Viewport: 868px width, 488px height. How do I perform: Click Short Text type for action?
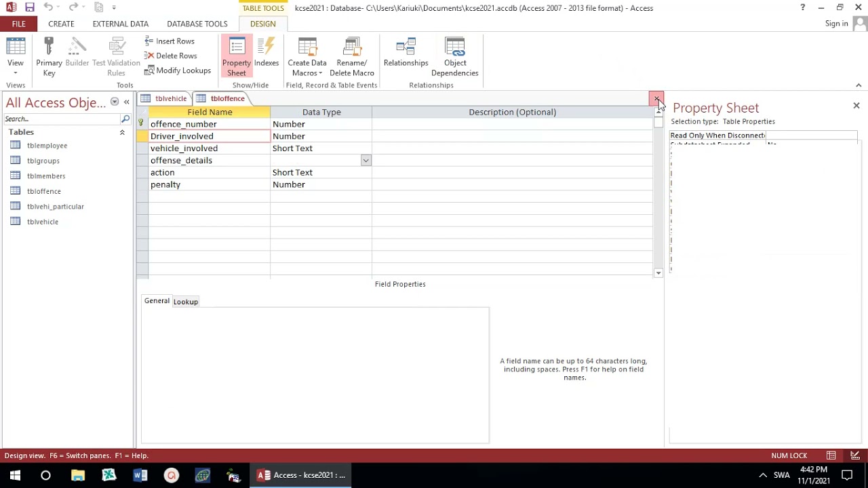[x=321, y=173]
